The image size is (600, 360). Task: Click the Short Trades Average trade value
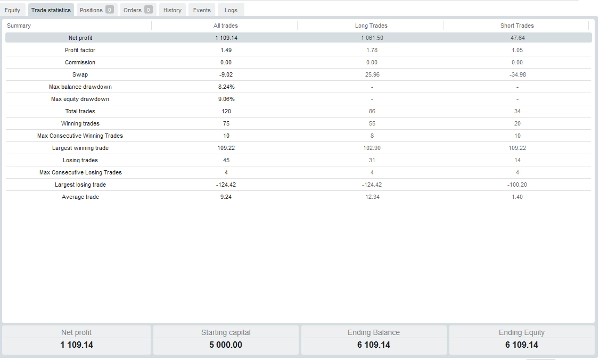(x=517, y=197)
